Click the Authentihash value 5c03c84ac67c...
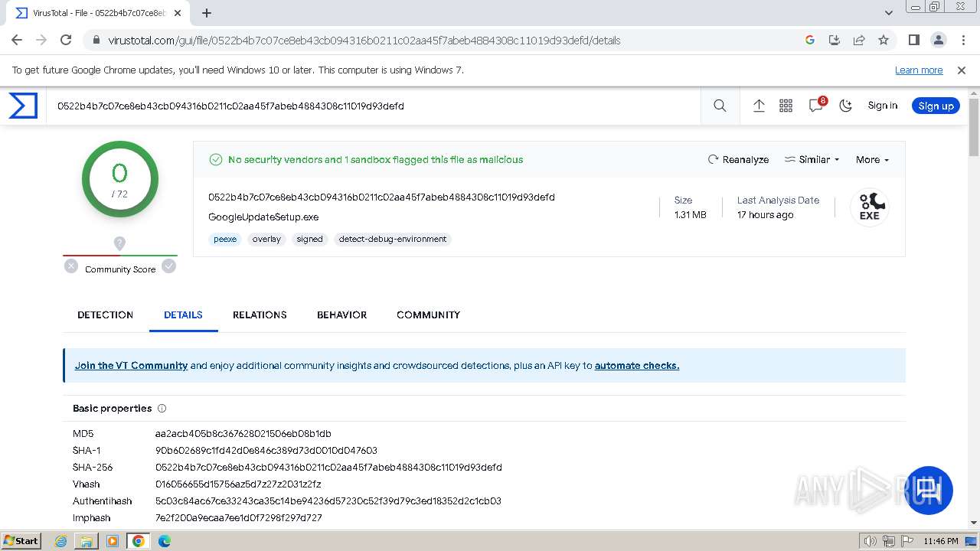 tap(328, 501)
